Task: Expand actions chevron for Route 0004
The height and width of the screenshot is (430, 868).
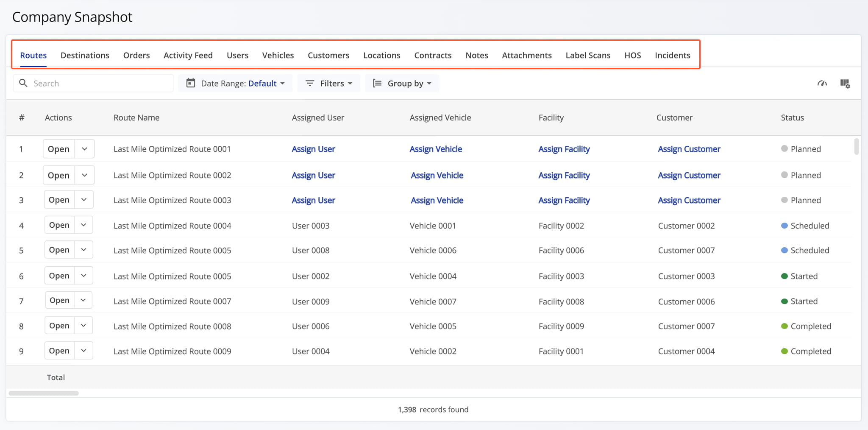Action: [x=83, y=225]
